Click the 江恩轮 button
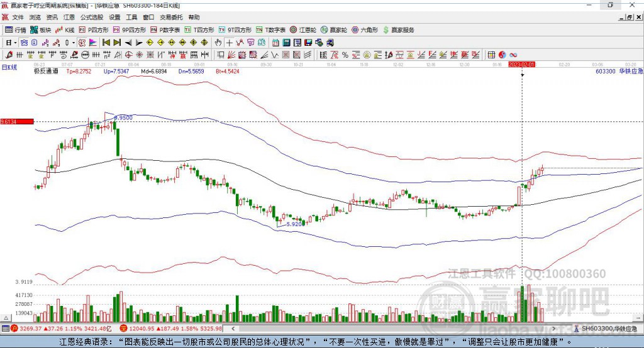644x348 pixels. (x=303, y=30)
